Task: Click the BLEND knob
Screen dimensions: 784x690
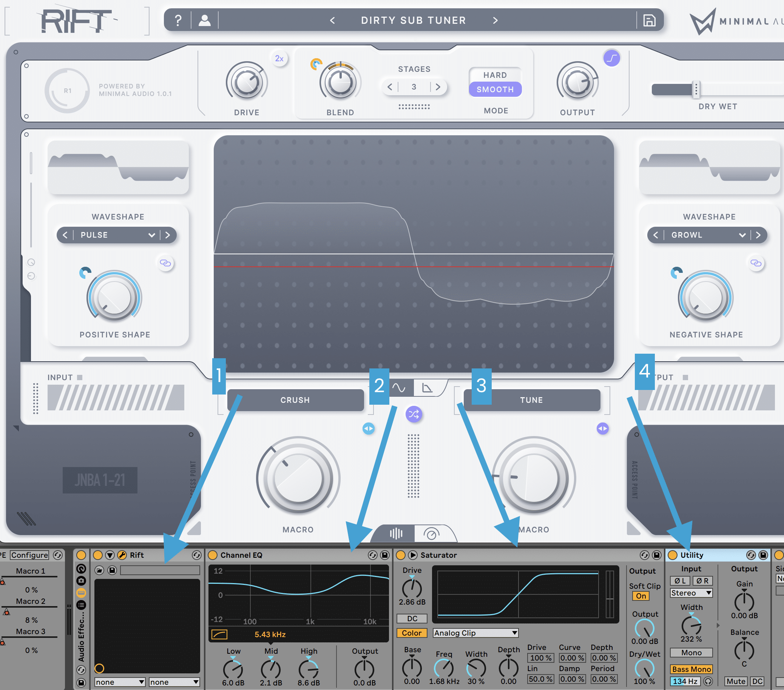Action: pyautogui.click(x=340, y=82)
